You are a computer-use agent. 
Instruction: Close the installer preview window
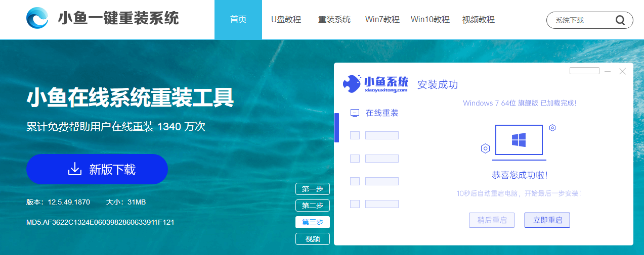click(623, 71)
